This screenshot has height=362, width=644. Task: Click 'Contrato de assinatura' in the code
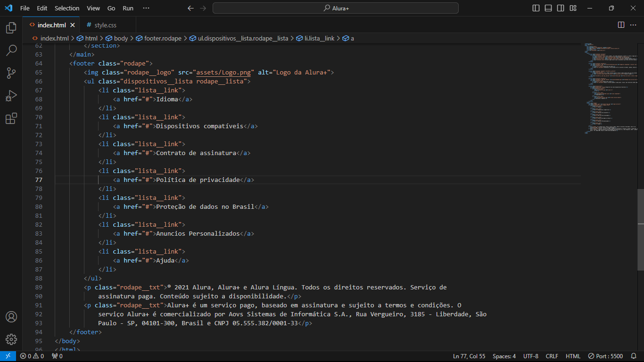(196, 153)
